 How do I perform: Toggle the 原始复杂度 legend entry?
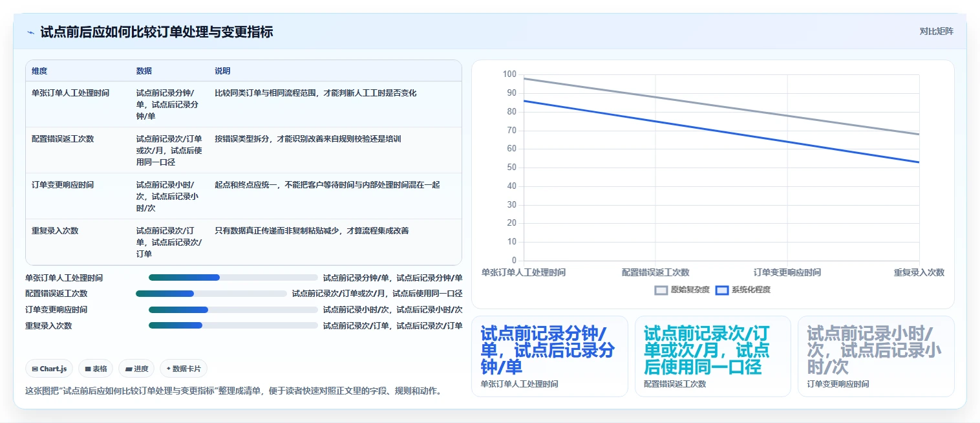coord(682,290)
